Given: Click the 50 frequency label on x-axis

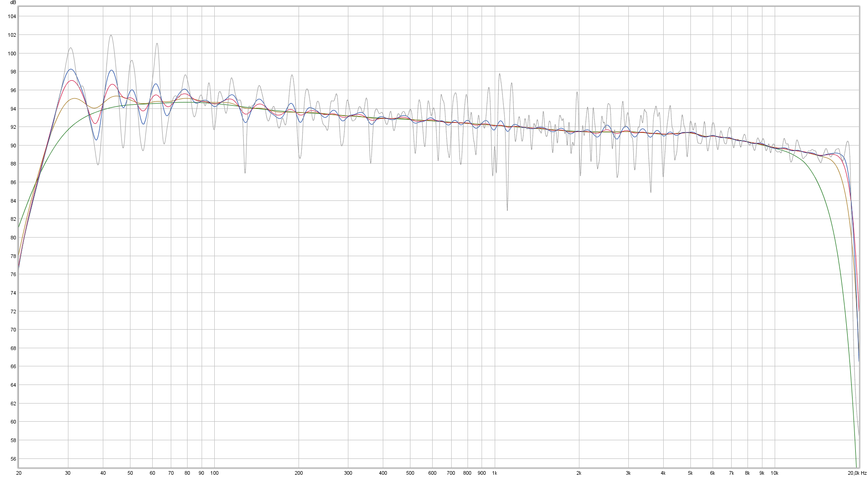Looking at the screenshot, I should 130,473.
